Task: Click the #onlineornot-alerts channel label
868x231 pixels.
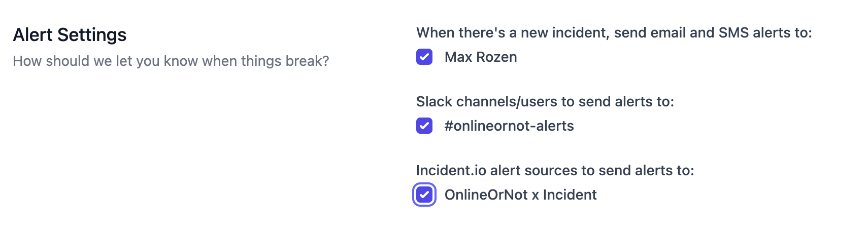Action: [x=509, y=126]
